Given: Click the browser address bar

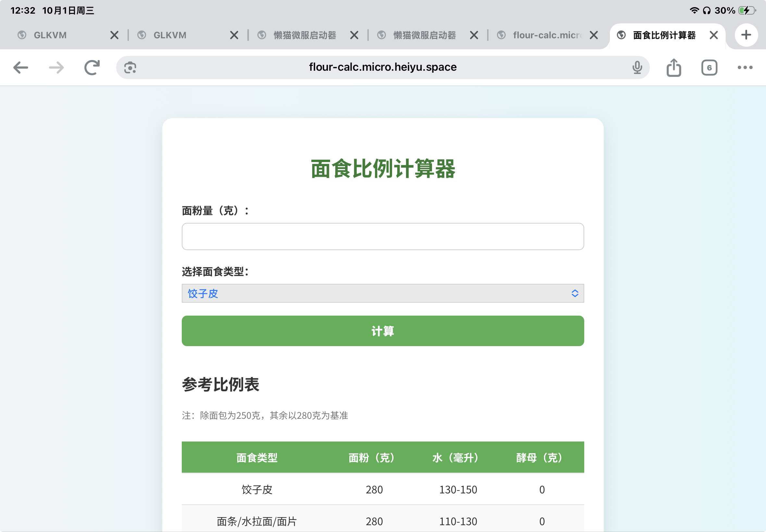Looking at the screenshot, I should click(x=382, y=67).
